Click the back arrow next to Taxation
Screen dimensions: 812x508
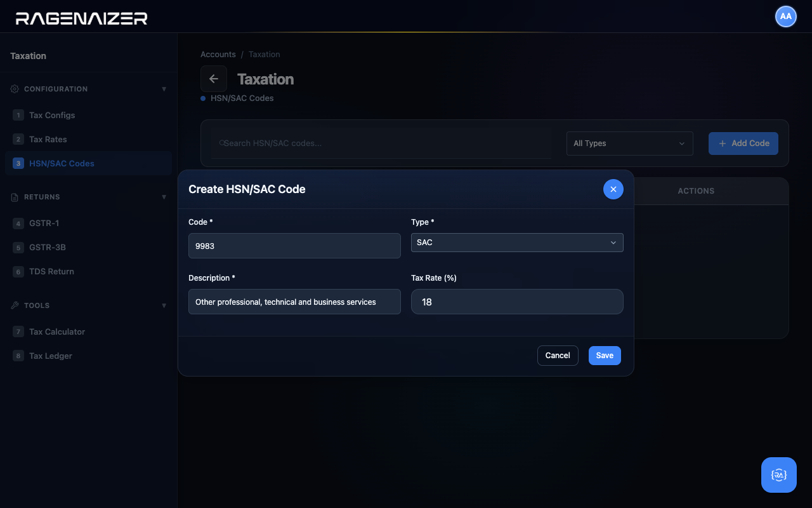point(214,79)
